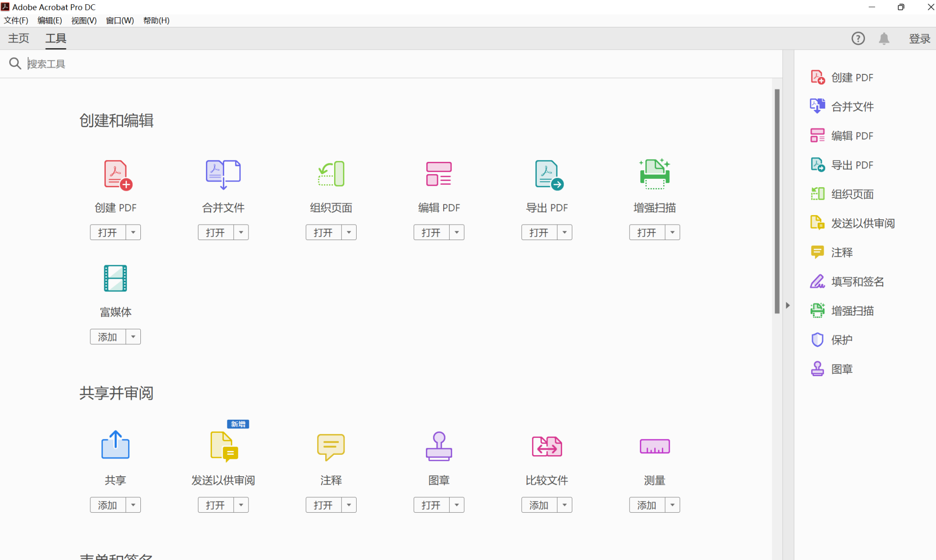This screenshot has height=560, width=936.
Task: Switch to the Home (主页) tab
Action: tap(19, 38)
